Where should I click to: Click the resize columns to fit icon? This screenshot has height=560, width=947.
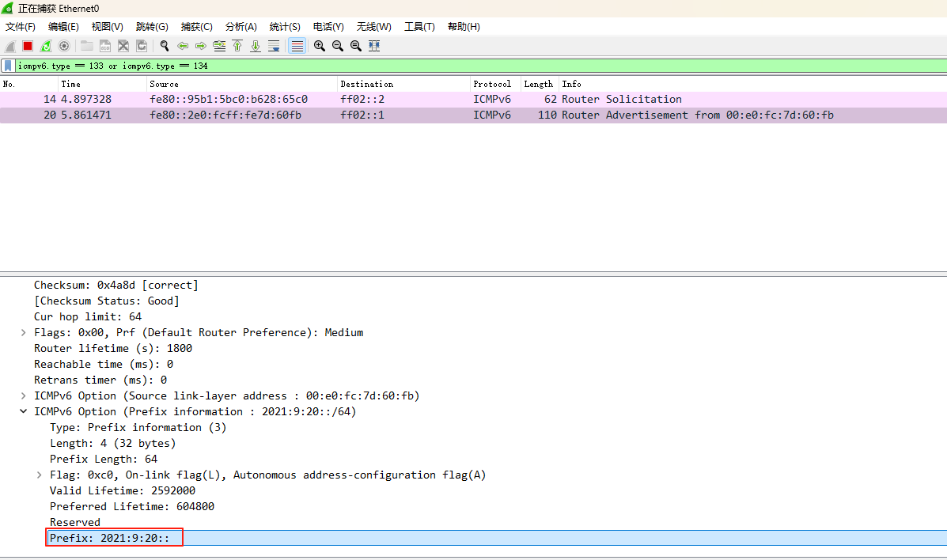coord(374,46)
